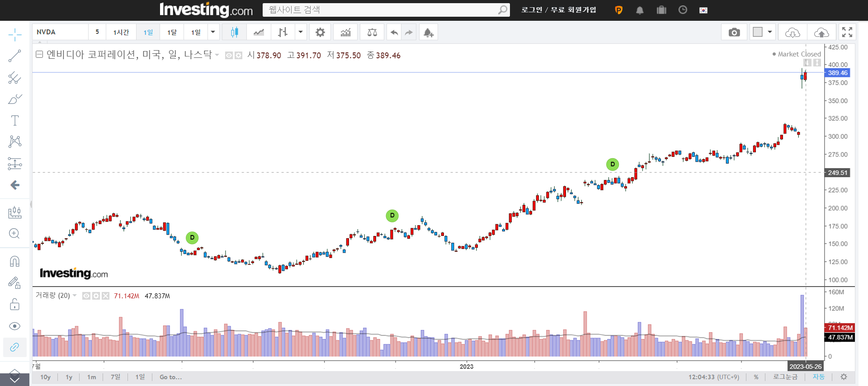Undo the last chart action
The height and width of the screenshot is (386, 868).
click(x=394, y=32)
